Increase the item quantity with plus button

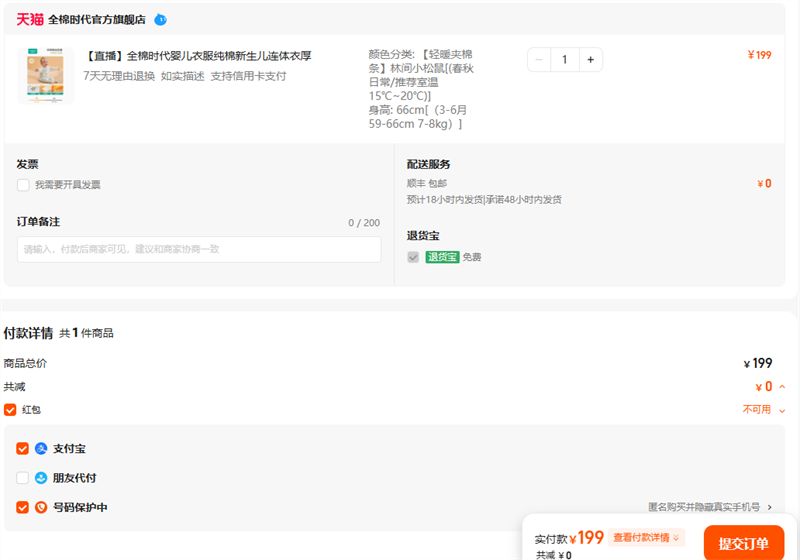[591, 60]
